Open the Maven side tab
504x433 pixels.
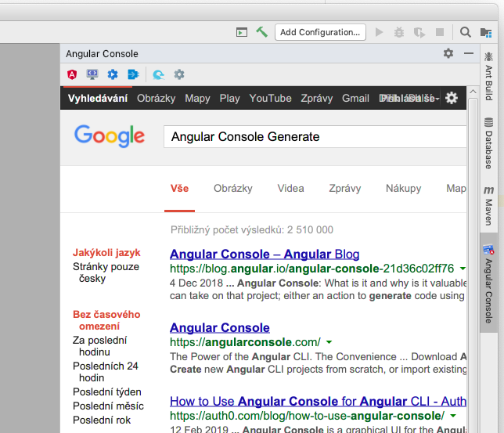click(x=488, y=206)
